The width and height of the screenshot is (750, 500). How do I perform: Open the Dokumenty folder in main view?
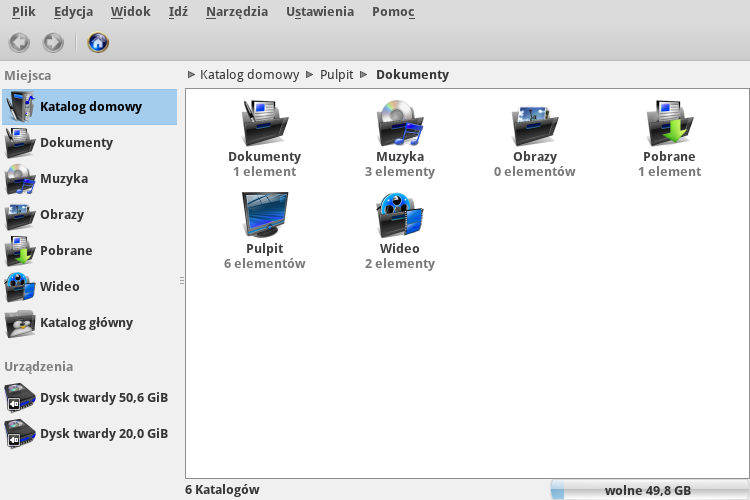click(x=264, y=124)
